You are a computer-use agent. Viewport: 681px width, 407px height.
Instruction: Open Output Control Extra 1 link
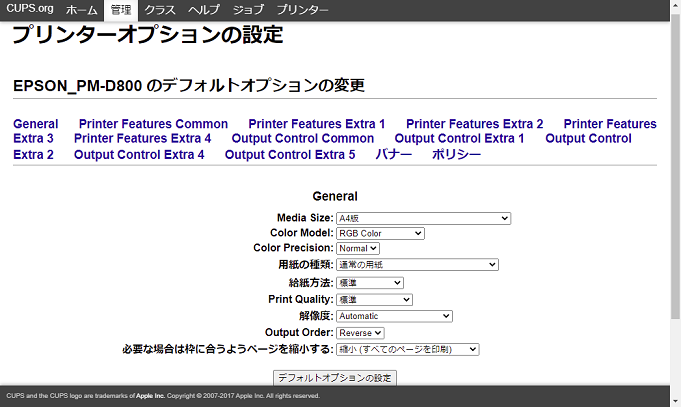click(x=459, y=139)
